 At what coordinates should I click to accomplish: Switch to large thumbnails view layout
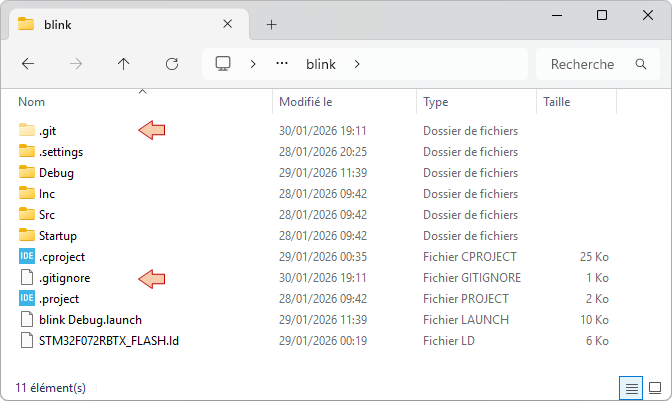click(654, 387)
